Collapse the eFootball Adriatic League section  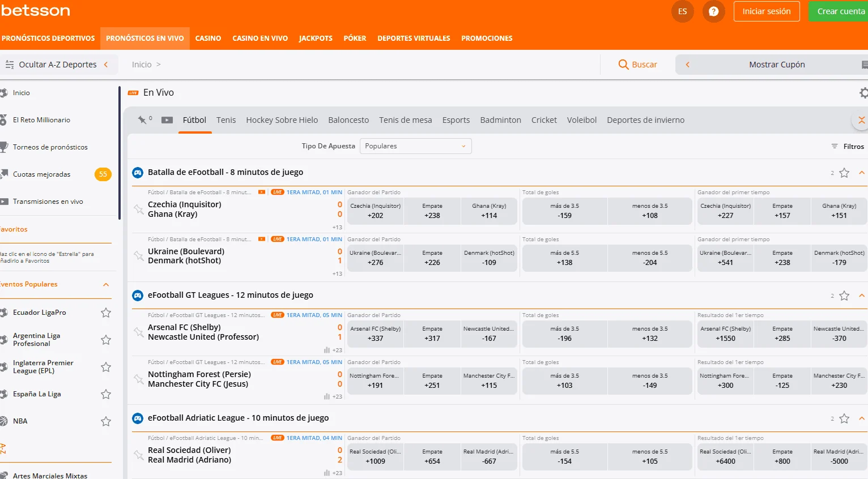click(862, 418)
